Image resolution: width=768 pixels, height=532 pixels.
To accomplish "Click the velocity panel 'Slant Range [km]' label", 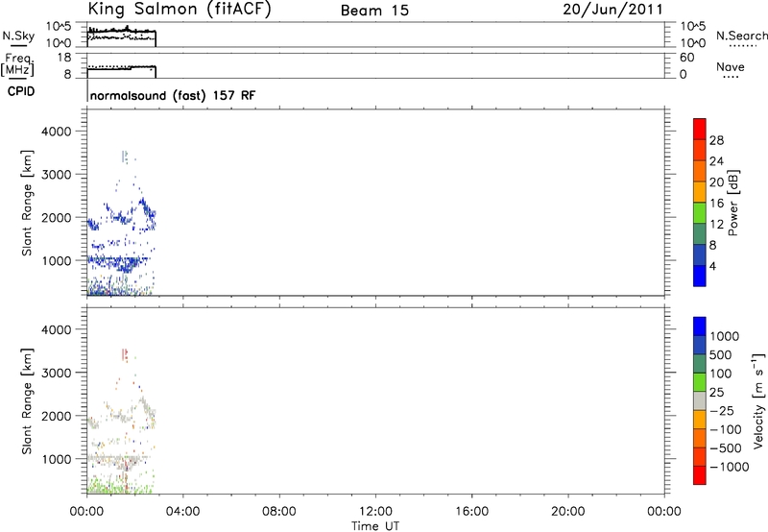I will pyautogui.click(x=28, y=401).
